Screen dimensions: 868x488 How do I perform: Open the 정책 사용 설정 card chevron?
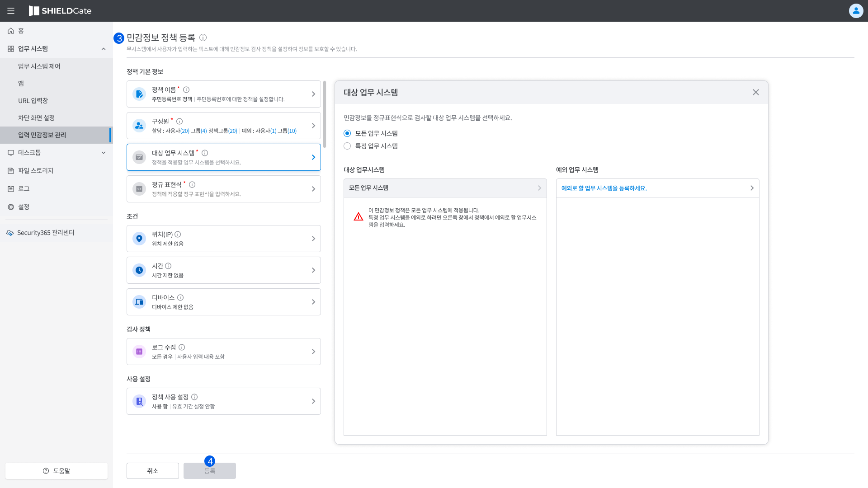pyautogui.click(x=313, y=401)
